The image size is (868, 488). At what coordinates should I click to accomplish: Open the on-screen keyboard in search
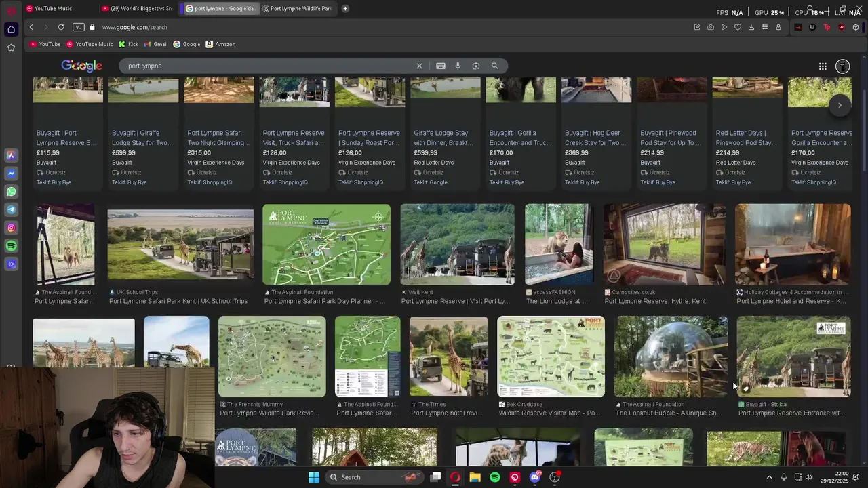coord(441,66)
